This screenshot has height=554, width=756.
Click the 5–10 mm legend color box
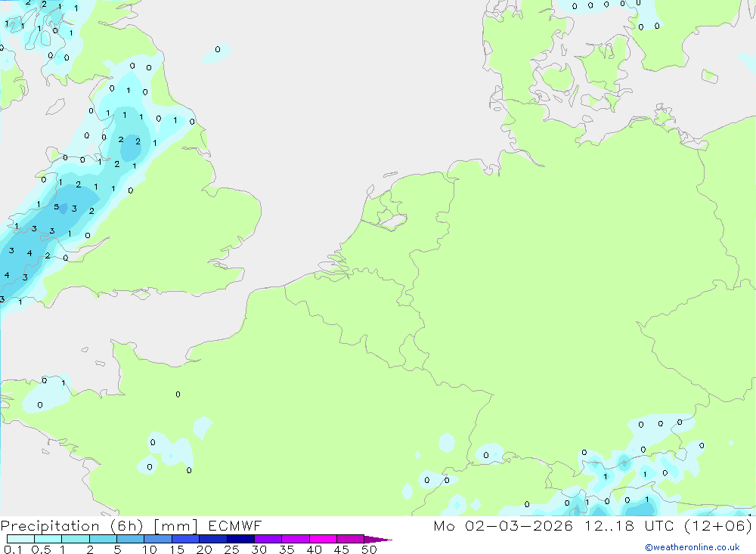click(131, 539)
